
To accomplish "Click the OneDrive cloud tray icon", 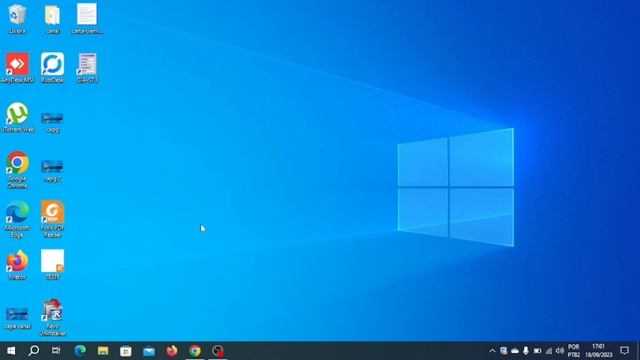I will click(x=515, y=351).
